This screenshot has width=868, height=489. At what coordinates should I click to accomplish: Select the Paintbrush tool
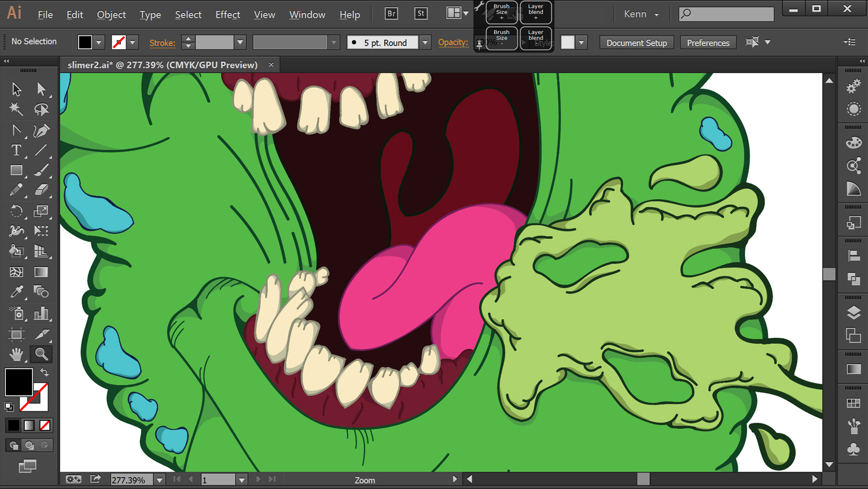click(41, 170)
